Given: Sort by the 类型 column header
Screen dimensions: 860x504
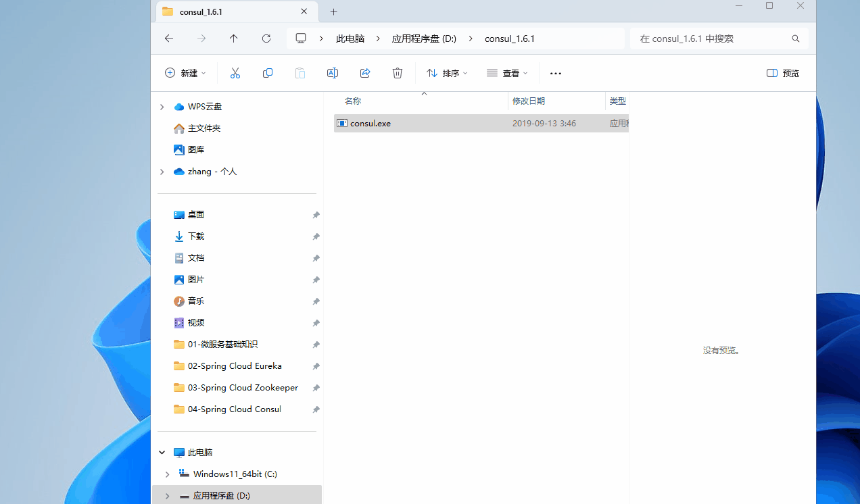Looking at the screenshot, I should [617, 101].
